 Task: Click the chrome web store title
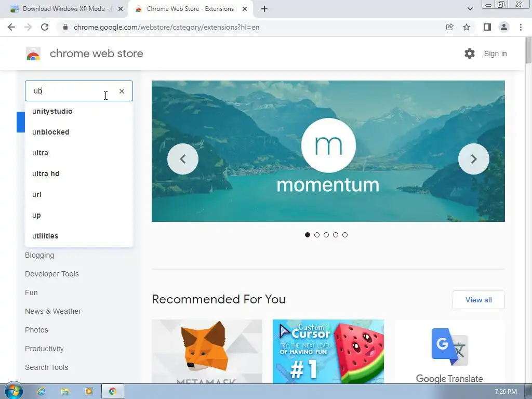pos(96,54)
